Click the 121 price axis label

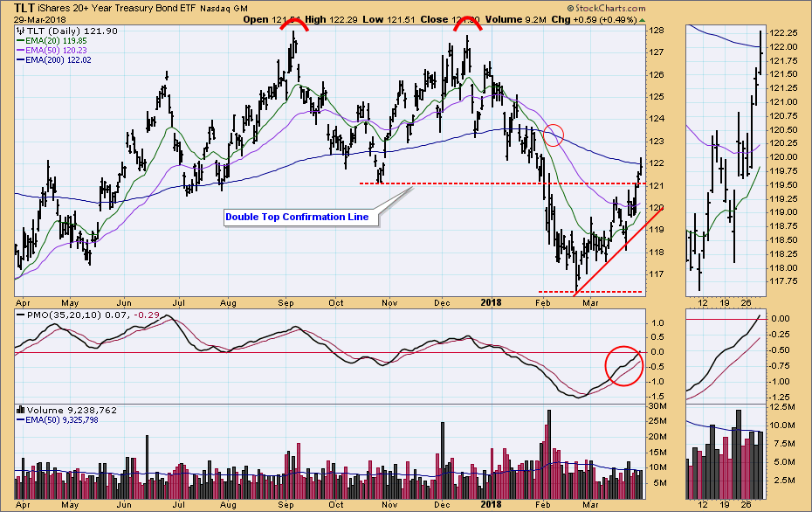tap(656, 185)
